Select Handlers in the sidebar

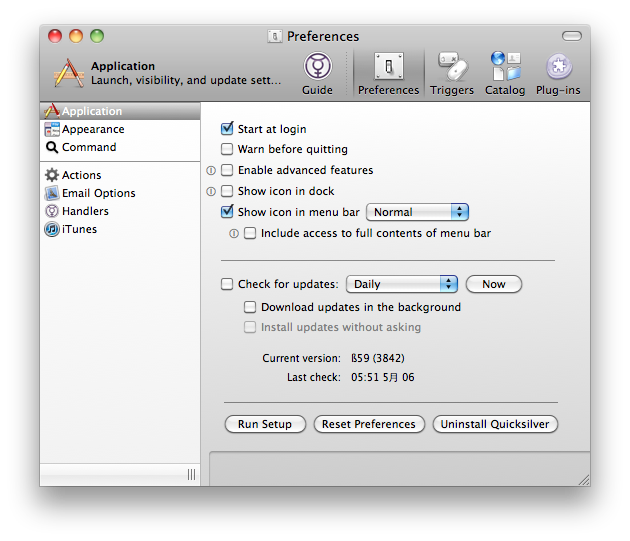pos(120,211)
